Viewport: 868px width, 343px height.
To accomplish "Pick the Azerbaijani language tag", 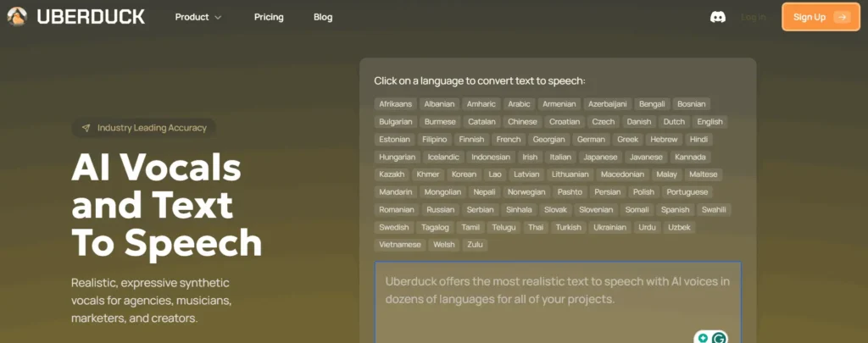I will click(608, 104).
